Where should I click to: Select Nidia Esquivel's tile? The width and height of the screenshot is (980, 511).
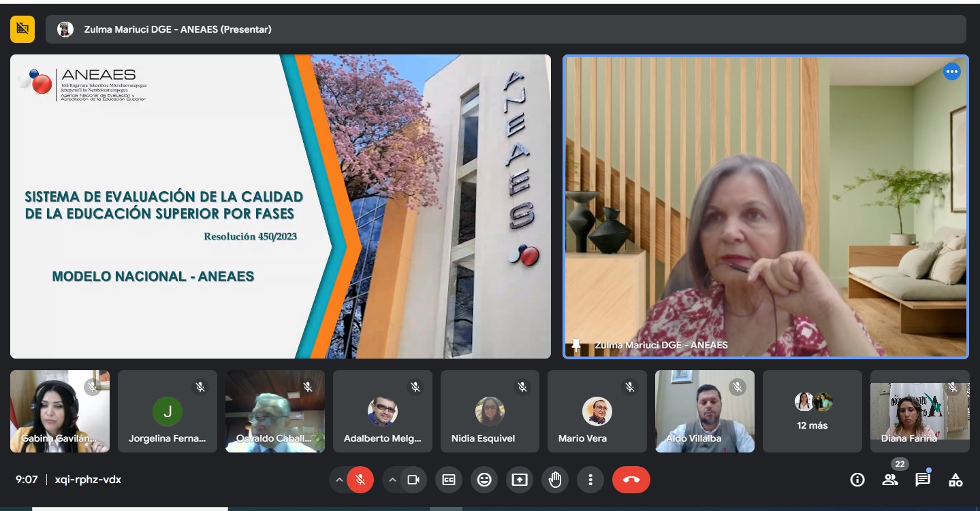[x=490, y=411]
